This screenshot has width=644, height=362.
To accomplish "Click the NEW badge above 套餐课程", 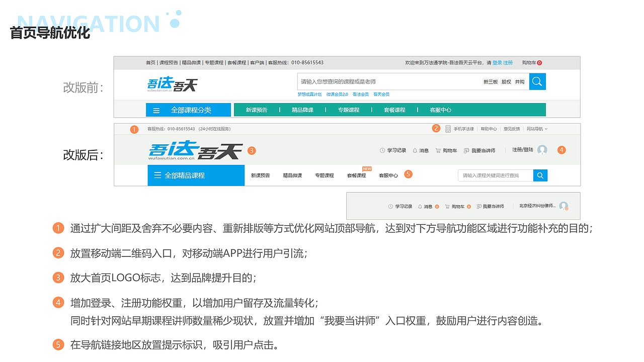I will [x=367, y=169].
